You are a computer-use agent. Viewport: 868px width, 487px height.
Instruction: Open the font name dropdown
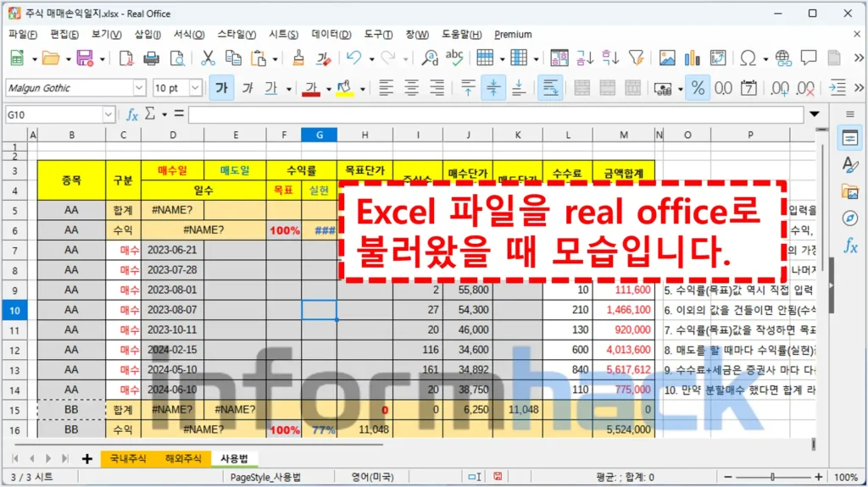[x=139, y=87]
